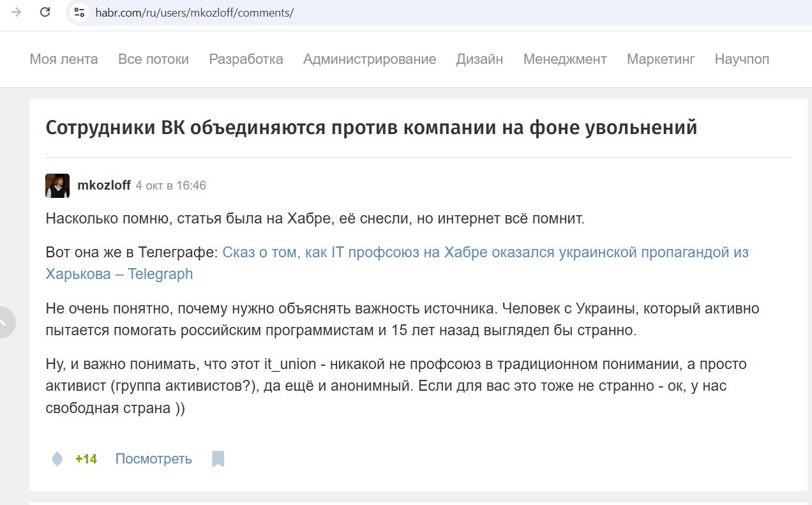Go to Все потоки
The height and width of the screenshot is (505, 812).
point(153,59)
